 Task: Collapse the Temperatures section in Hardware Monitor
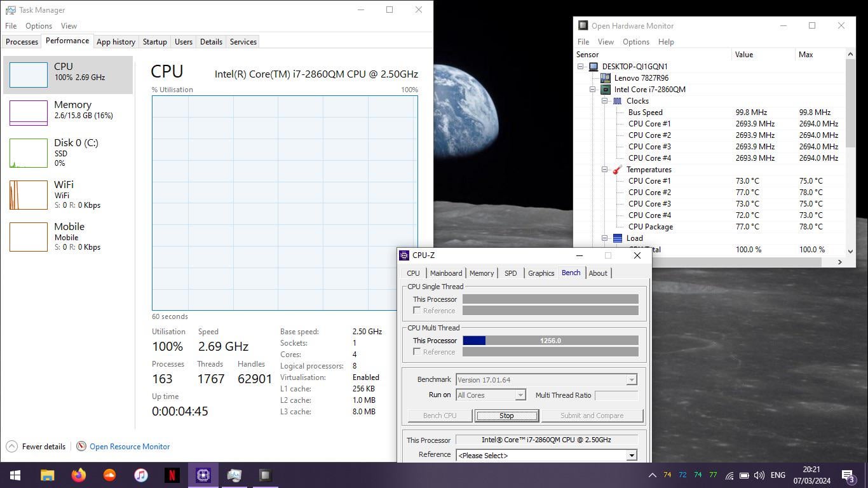click(604, 170)
